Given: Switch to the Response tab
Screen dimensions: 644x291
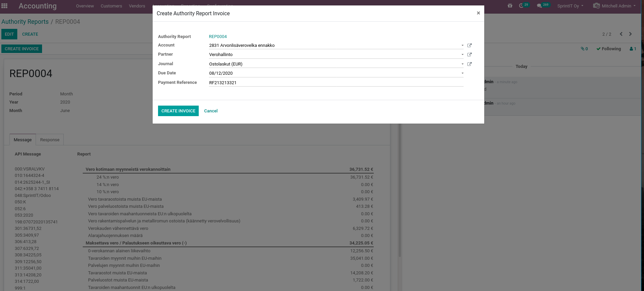Looking at the screenshot, I should coord(50,140).
